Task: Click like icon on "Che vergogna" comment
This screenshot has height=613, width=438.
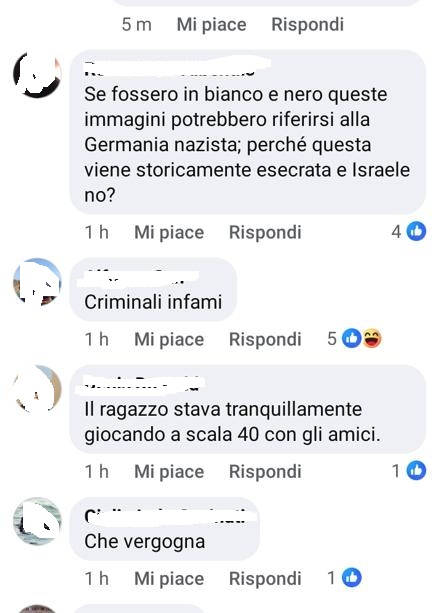Action: pos(352,578)
